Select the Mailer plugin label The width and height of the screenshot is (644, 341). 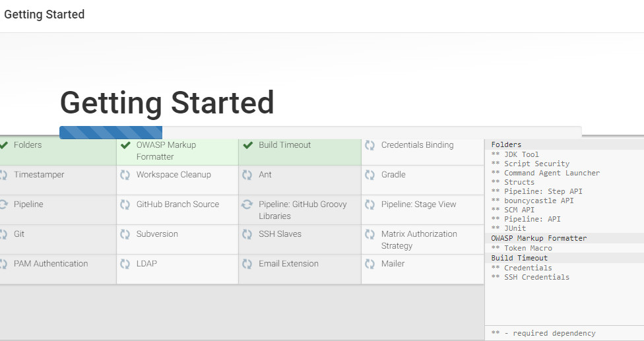point(393,263)
